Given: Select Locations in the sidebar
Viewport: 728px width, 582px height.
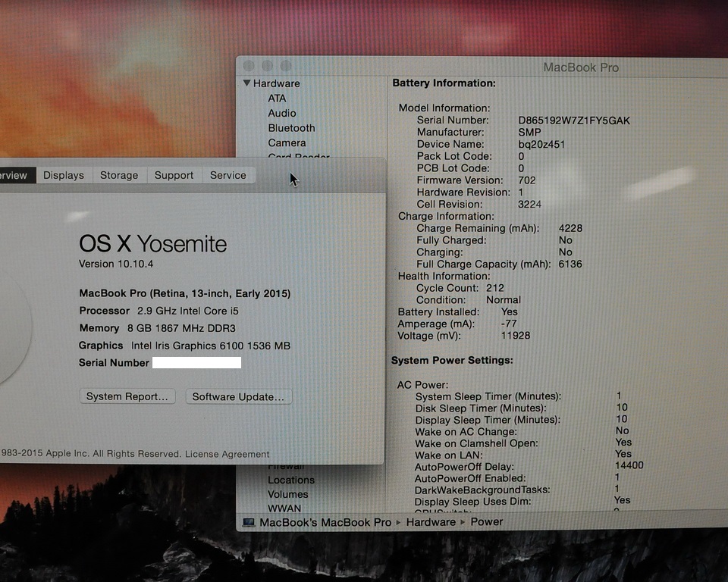Looking at the screenshot, I should pos(291,480).
